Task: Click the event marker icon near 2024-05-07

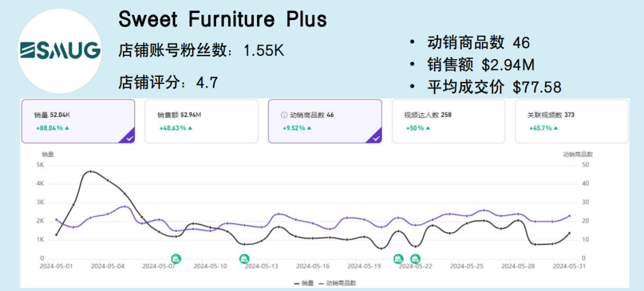Action: (176, 259)
